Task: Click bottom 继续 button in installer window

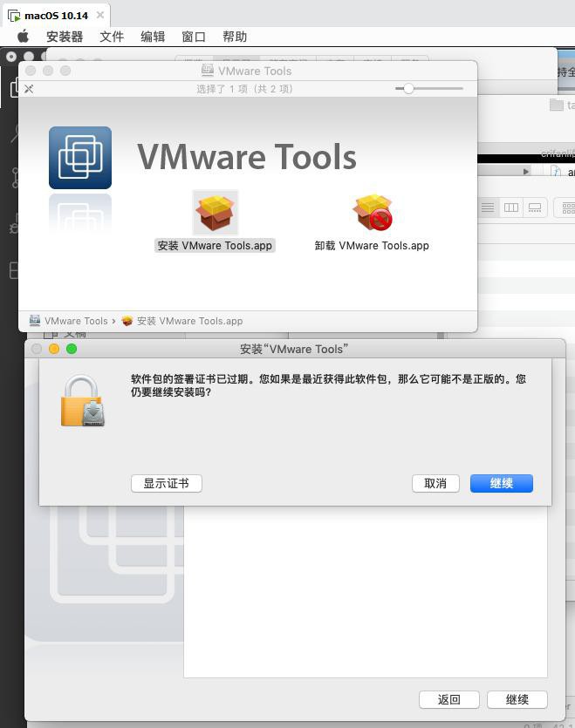Action: [x=517, y=699]
